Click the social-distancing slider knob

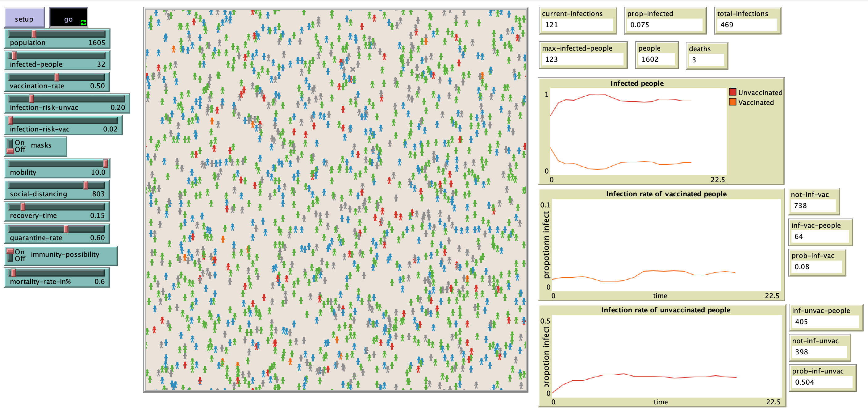86,185
